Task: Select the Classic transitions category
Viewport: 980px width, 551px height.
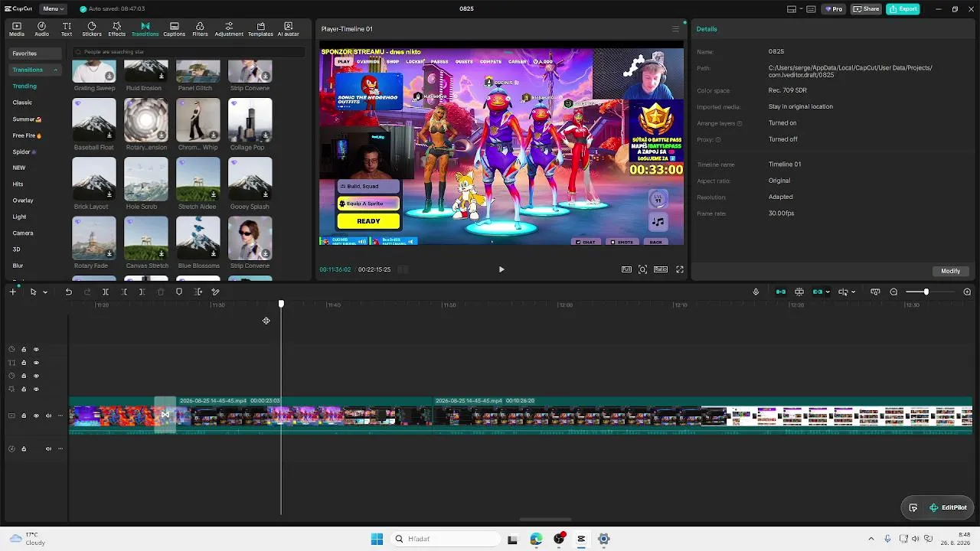Action: point(22,103)
